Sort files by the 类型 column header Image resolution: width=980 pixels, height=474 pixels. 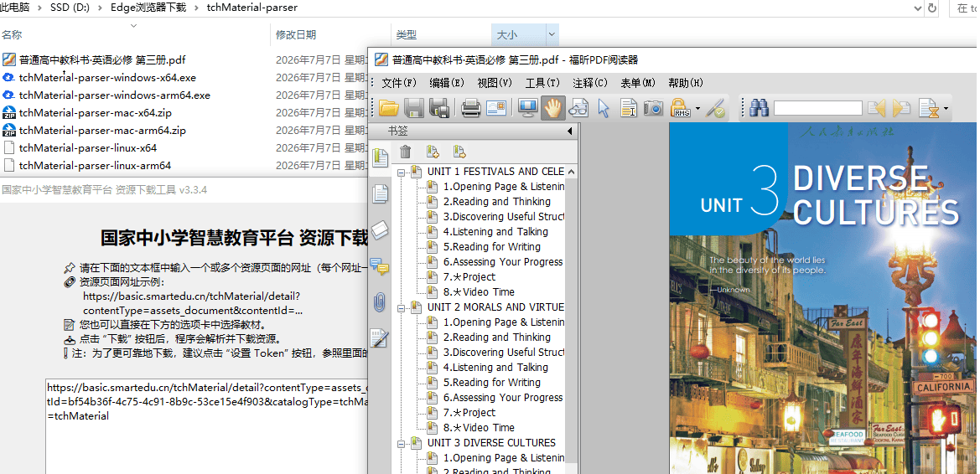[441, 35]
